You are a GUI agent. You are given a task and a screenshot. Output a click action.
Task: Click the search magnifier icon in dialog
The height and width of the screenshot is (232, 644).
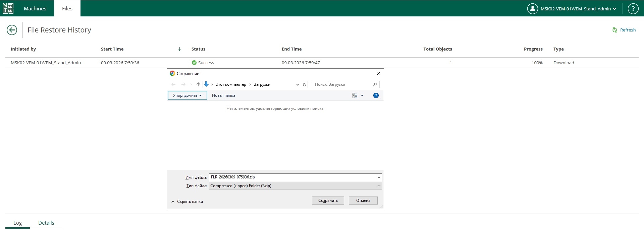[375, 84]
